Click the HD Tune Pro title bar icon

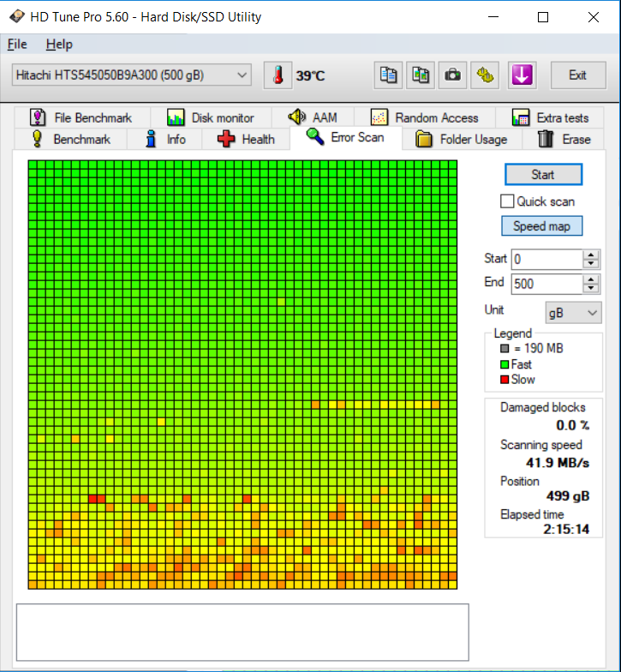tap(17, 17)
